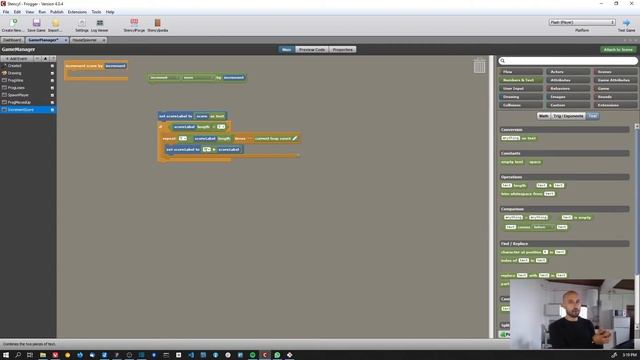
Task: Open the Platform dropdown
Action: [x=582, y=22]
